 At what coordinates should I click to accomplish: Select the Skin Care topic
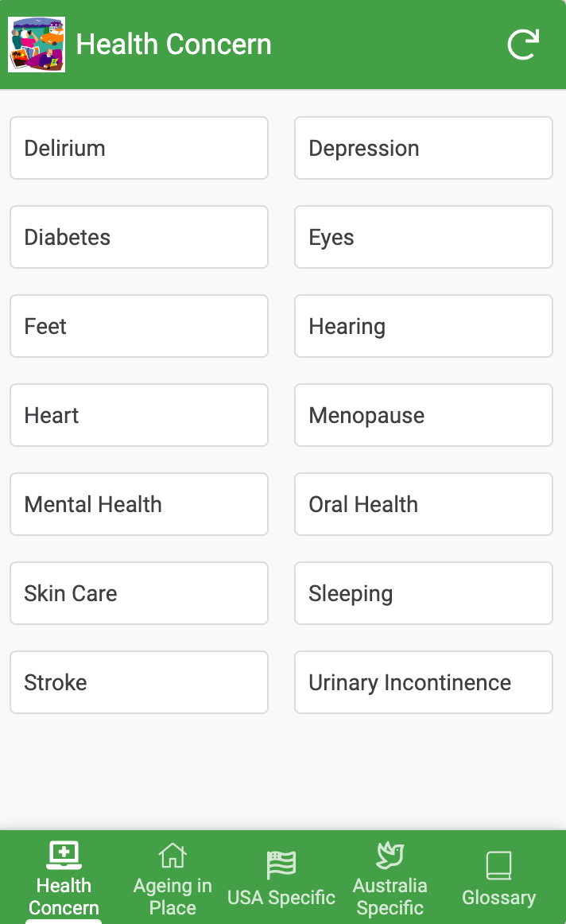[139, 593]
